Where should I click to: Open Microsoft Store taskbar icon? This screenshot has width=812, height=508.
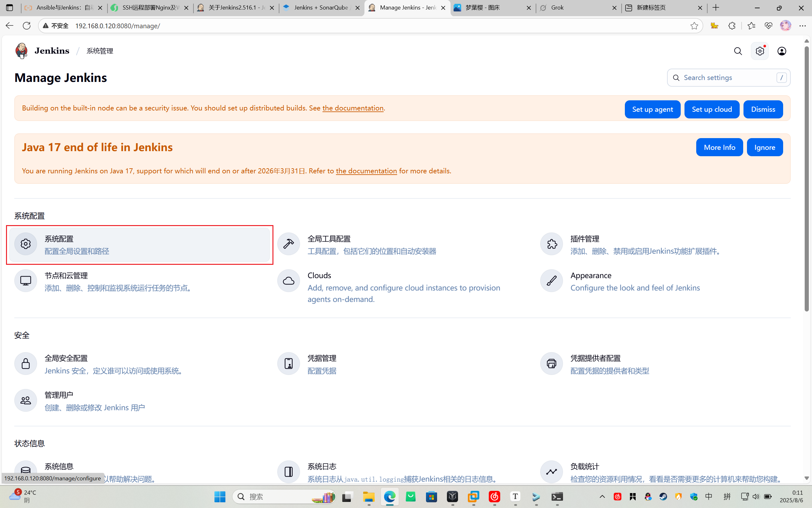[x=431, y=497]
